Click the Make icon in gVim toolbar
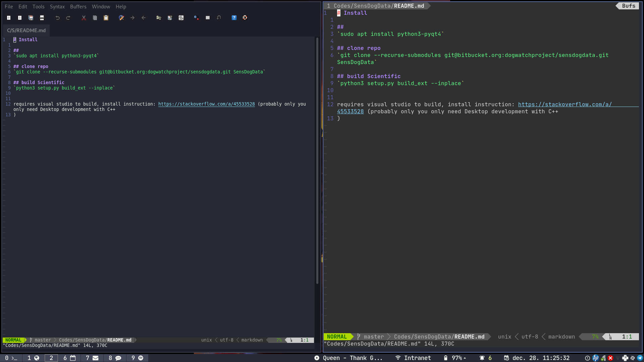 point(197,18)
